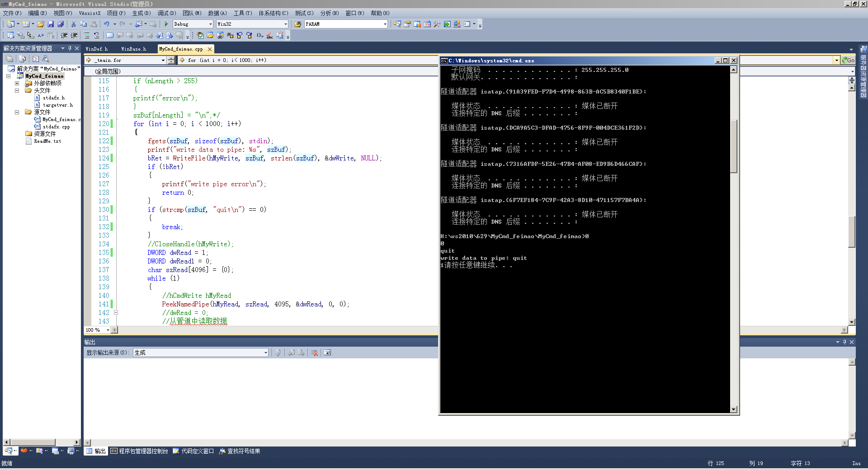Click the green Start Debugging play icon
This screenshot has width=868, height=470.
tap(166, 24)
